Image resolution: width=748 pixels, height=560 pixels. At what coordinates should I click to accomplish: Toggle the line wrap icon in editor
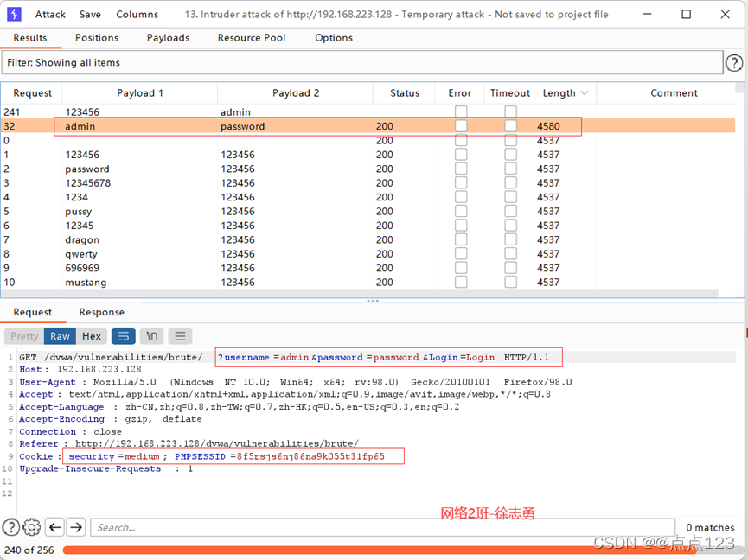click(x=124, y=336)
